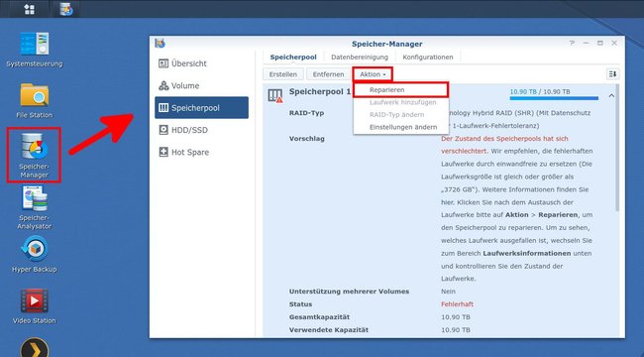This screenshot has width=644, height=357.
Task: Click the Vorschlag label
Action: 307,139
